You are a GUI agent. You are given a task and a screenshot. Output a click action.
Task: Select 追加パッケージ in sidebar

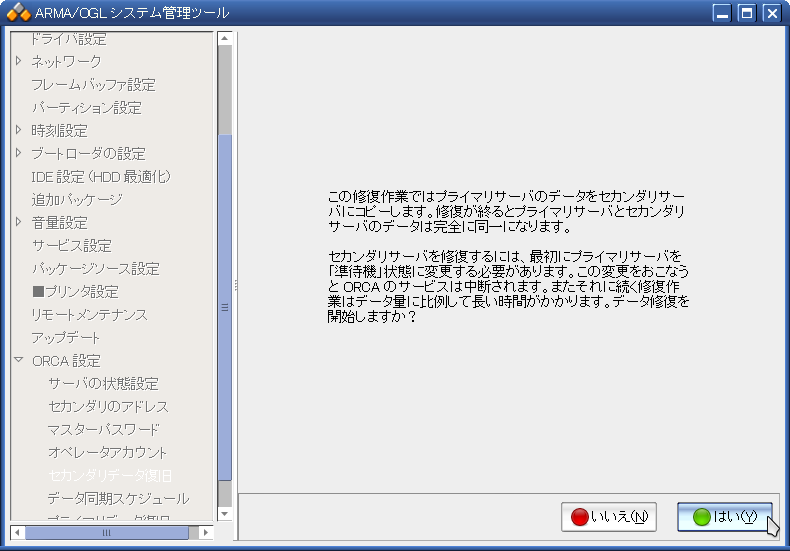(76, 200)
